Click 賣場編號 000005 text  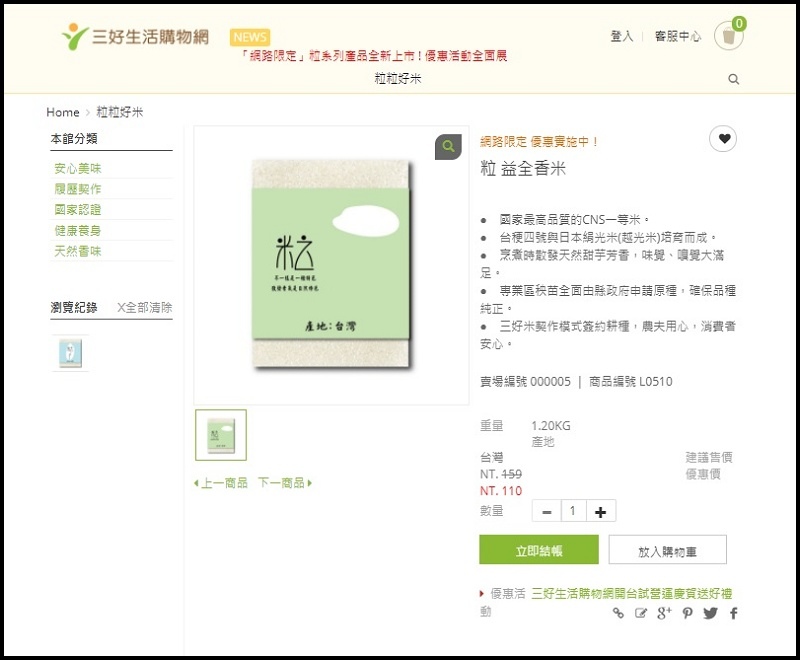(x=526, y=382)
